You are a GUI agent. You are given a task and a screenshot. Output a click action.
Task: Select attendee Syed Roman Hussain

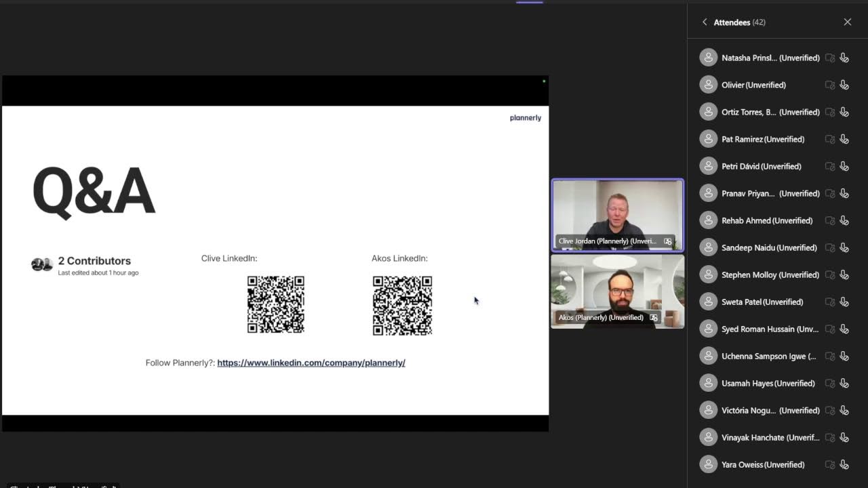click(x=774, y=329)
